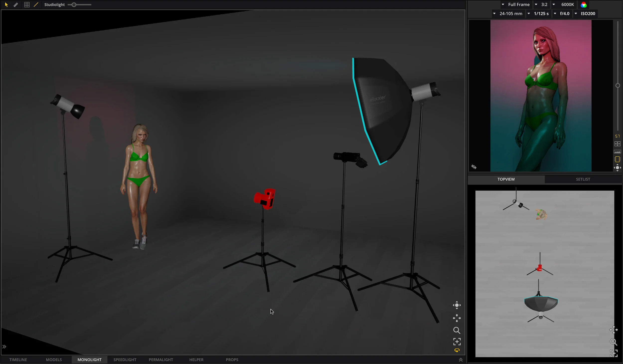The width and height of the screenshot is (623, 364).
Task: Click the yellow reset view rotation icon
Action: click(457, 350)
